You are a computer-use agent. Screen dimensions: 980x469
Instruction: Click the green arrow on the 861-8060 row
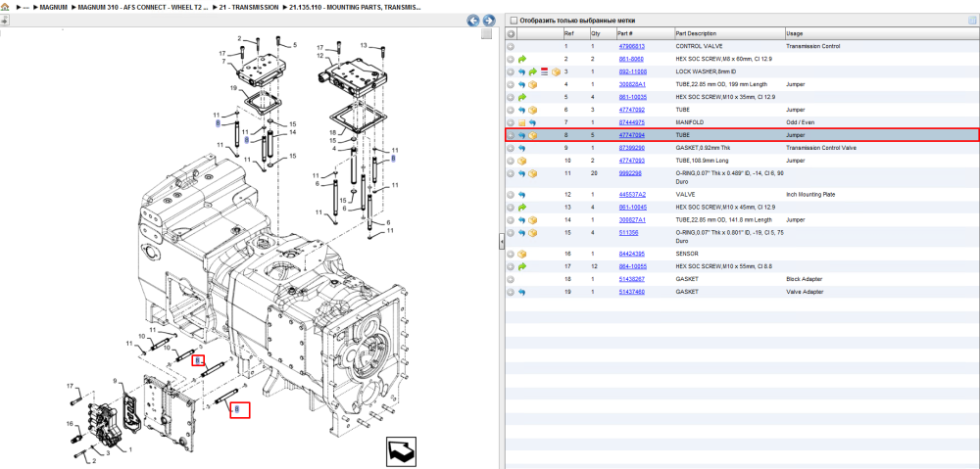522,59
